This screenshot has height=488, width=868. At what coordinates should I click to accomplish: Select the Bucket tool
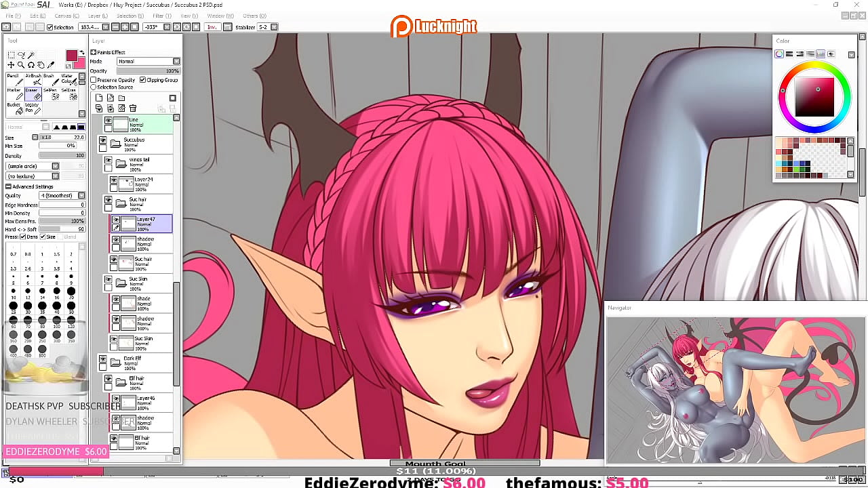click(x=15, y=108)
